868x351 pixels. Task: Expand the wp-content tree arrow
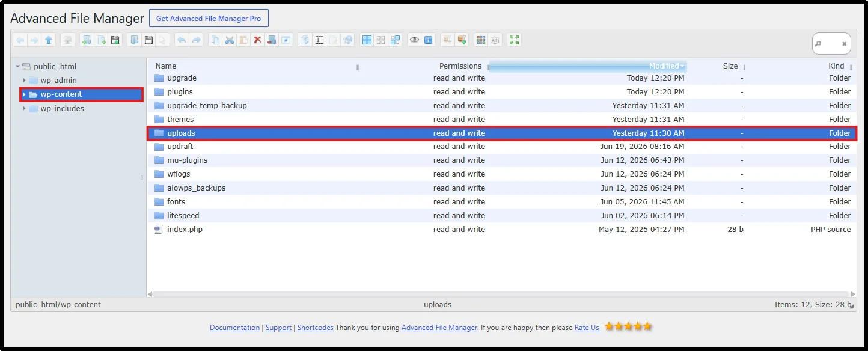click(x=24, y=94)
